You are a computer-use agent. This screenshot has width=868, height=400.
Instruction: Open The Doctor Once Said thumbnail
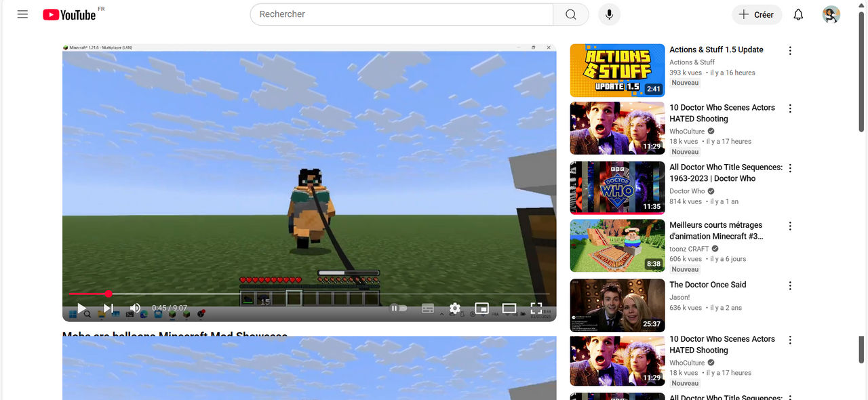click(617, 305)
